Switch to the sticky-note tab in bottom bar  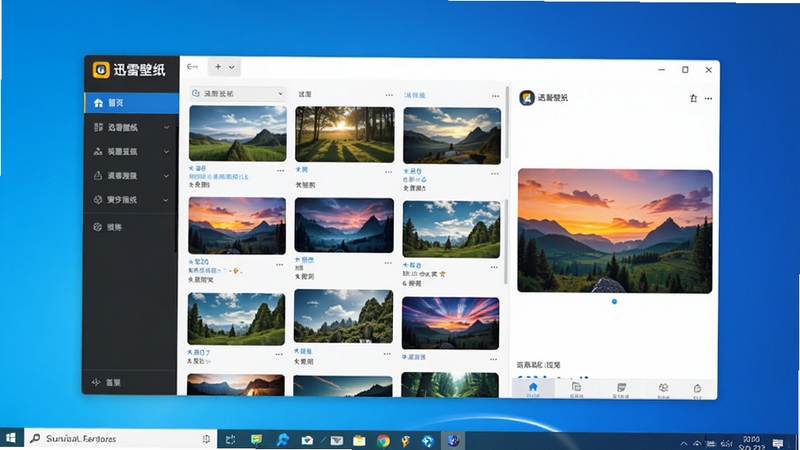point(621,389)
